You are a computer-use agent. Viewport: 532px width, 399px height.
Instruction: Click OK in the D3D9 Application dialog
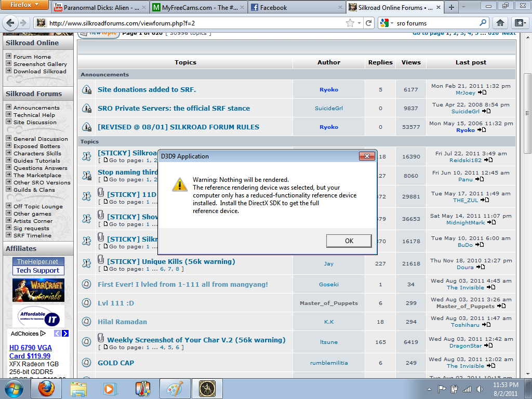click(x=349, y=241)
